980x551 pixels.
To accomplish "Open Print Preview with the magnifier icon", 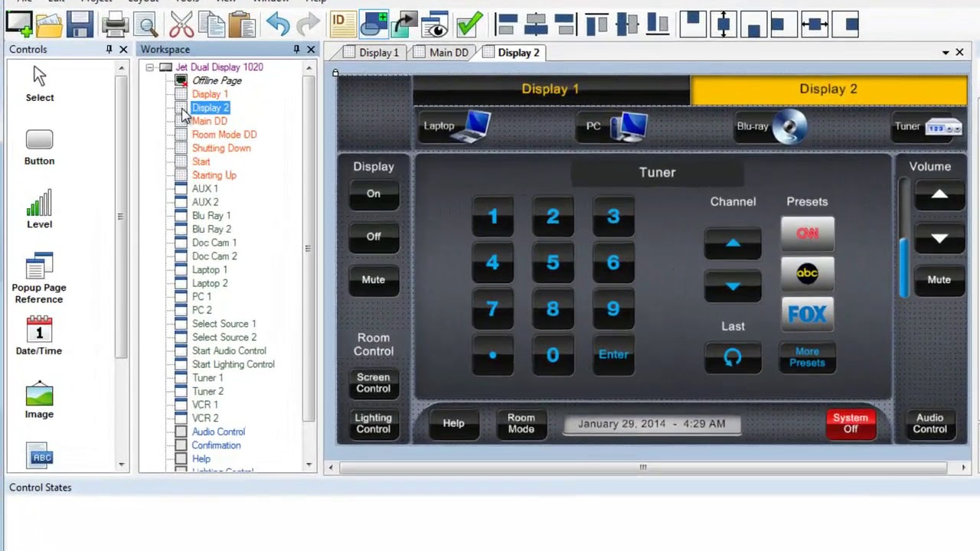I will [x=145, y=24].
